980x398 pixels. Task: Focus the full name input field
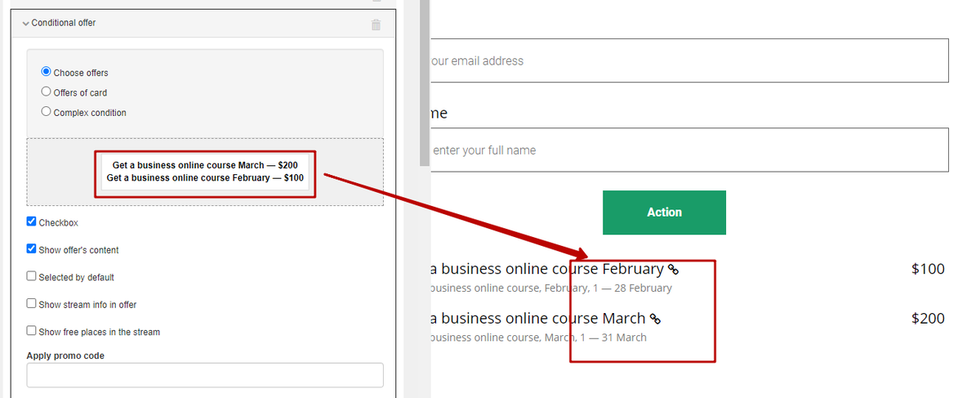tap(688, 150)
